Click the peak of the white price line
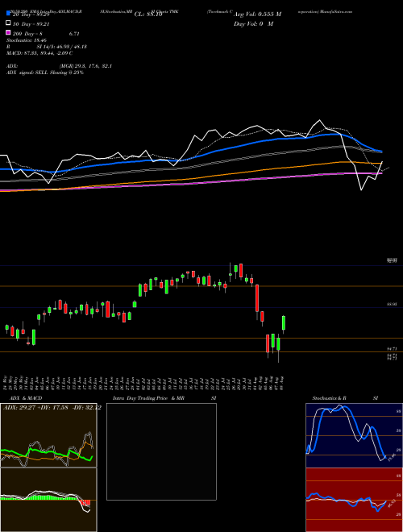403x532 pixels. [319, 120]
